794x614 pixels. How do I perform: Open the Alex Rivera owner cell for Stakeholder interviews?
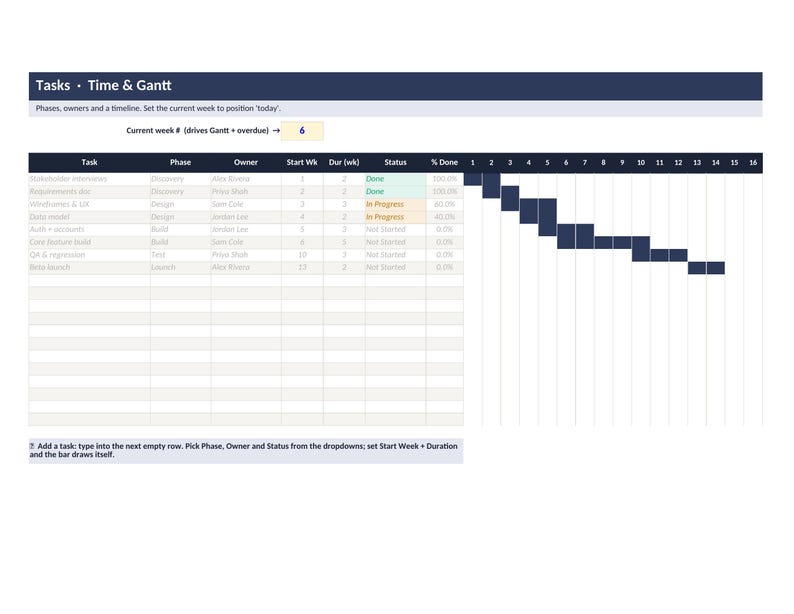point(246,179)
